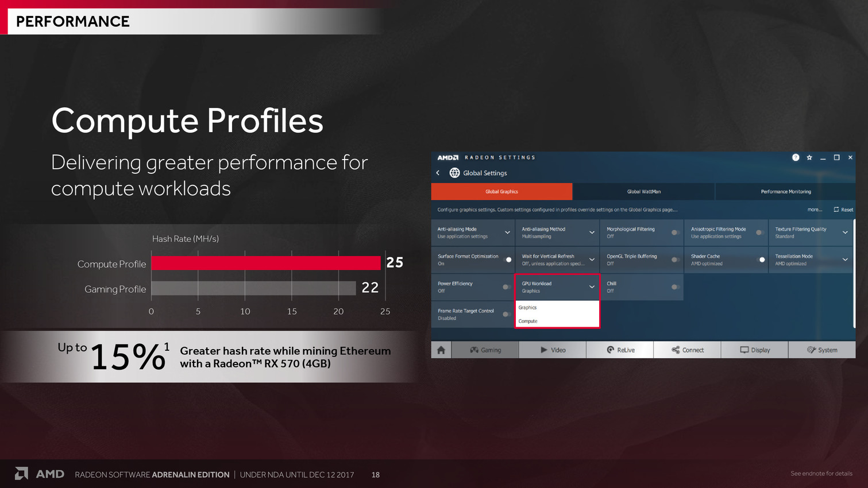
Task: Click the Reset button
Action: [843, 210]
